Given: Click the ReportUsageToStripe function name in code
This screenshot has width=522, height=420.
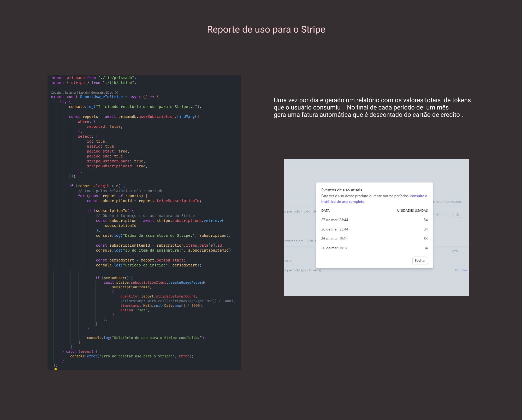Looking at the screenshot, I should tap(101, 97).
